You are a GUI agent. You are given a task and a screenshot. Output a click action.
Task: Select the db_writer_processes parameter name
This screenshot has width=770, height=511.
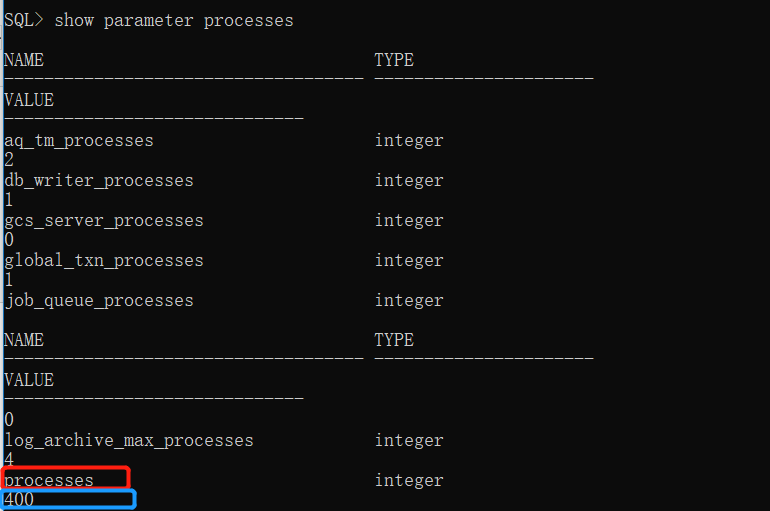pyautogui.click(x=99, y=181)
